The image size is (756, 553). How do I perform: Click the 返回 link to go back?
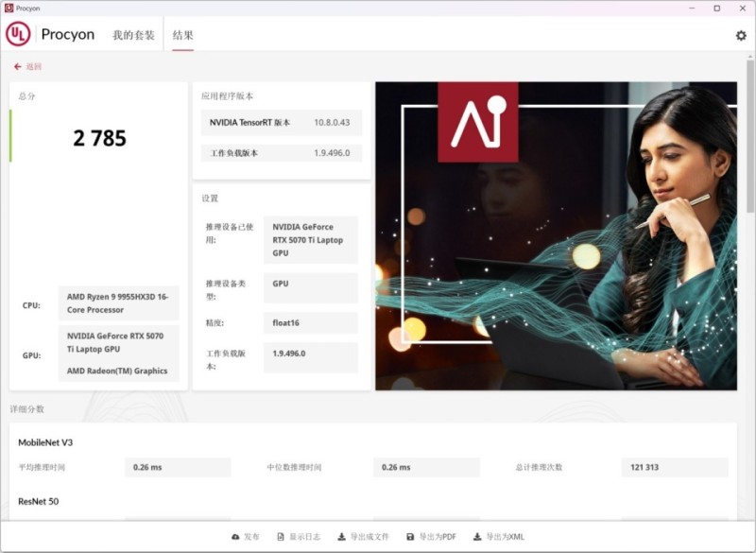[33, 67]
